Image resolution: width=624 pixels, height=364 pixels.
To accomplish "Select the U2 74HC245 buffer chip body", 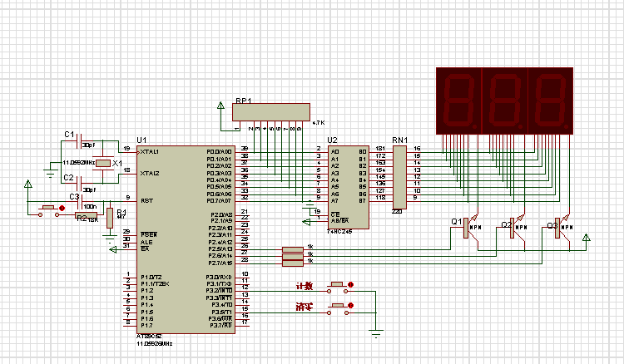I will coord(349,187).
